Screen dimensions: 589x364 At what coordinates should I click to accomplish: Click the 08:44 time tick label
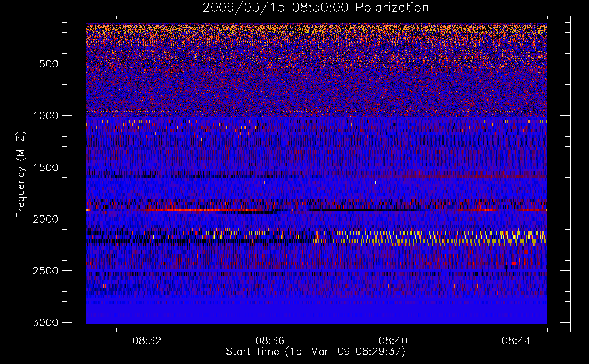pos(516,341)
